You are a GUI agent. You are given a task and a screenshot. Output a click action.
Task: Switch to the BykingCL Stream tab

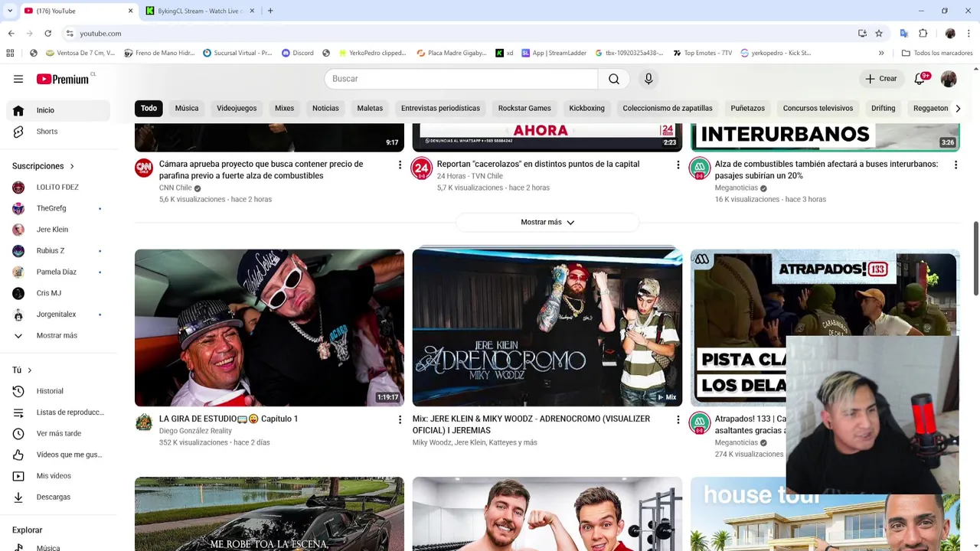(x=200, y=11)
